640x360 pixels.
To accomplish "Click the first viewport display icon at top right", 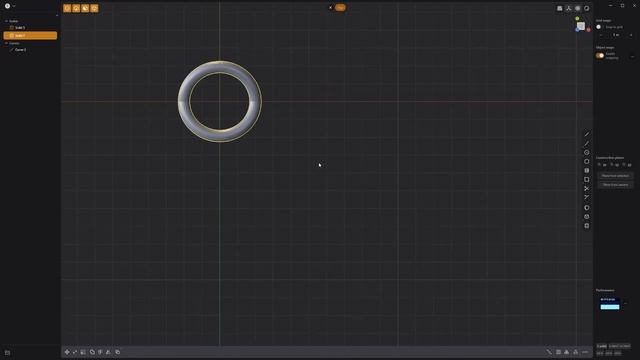I will pyautogui.click(x=560, y=8).
